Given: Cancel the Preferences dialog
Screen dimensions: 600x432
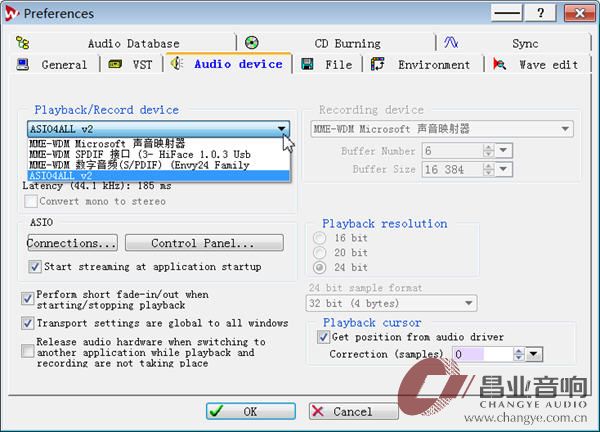Looking at the screenshot, I should (x=354, y=411).
